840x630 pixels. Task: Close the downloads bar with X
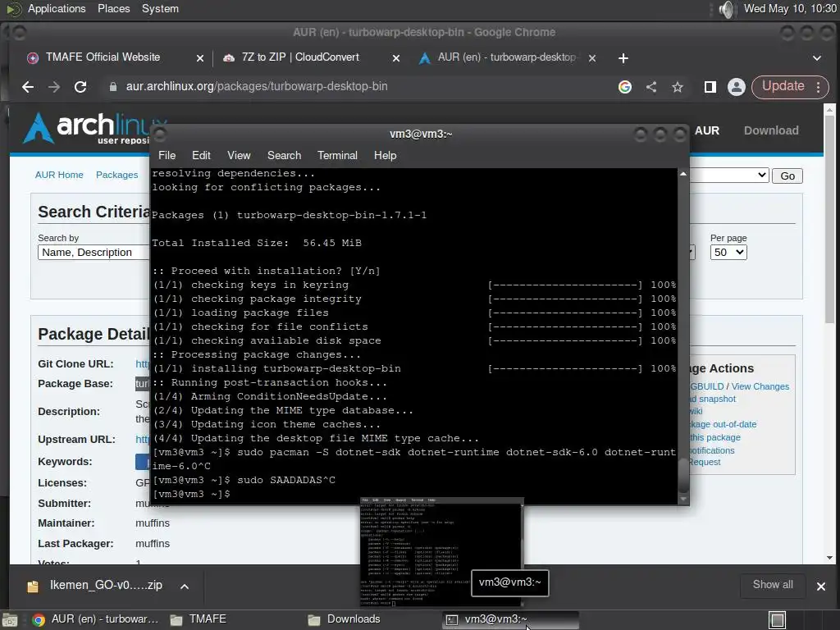820,586
